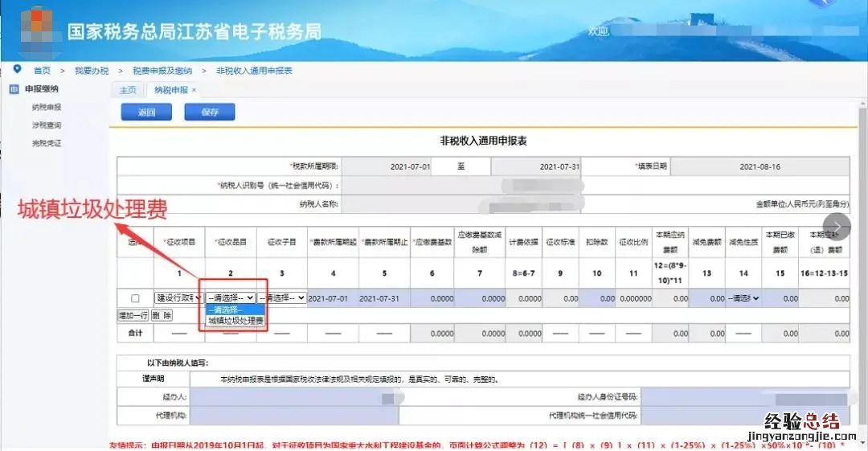Image resolution: width=868 pixels, height=451 pixels.
Task: Click the 保存 button
Action: coord(210,113)
